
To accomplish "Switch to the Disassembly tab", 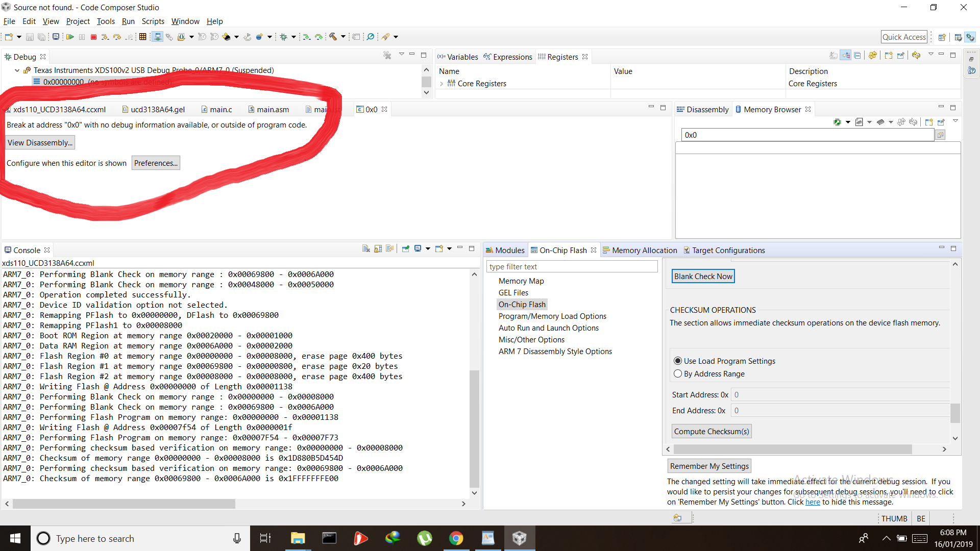I will tap(703, 109).
